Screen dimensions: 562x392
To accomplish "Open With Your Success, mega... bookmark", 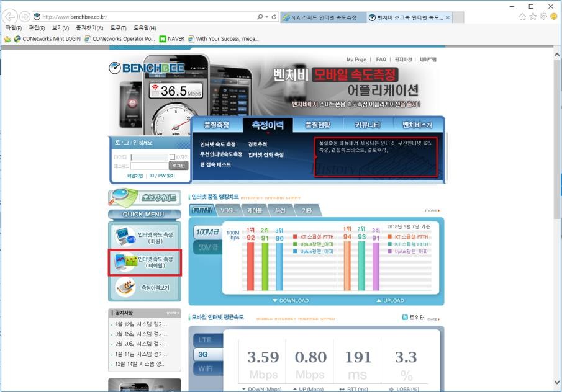I will click(223, 38).
